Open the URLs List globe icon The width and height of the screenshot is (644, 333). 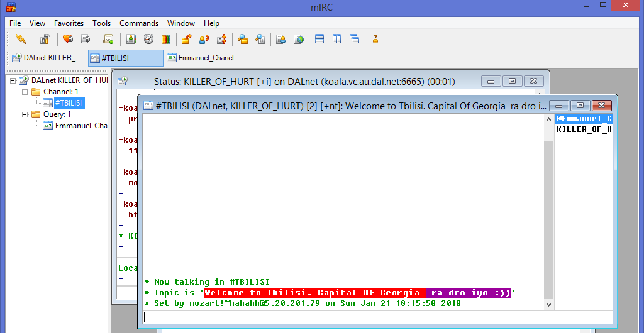299,39
